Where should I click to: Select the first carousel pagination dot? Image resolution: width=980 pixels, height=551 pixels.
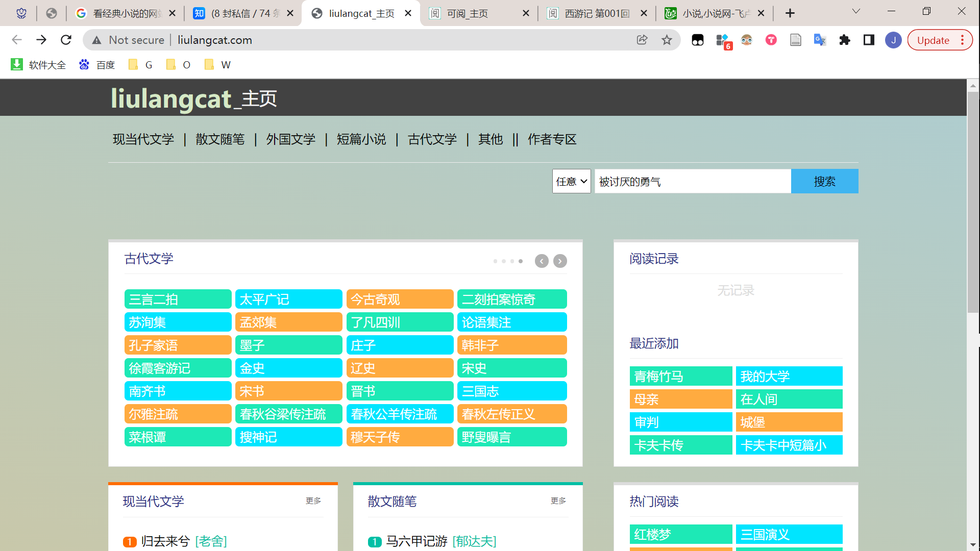point(495,261)
